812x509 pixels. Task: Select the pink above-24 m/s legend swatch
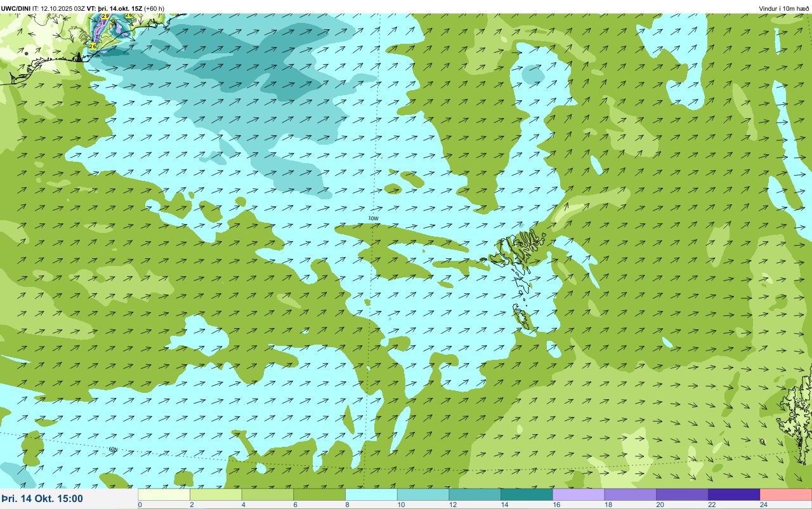pyautogui.click(x=786, y=494)
